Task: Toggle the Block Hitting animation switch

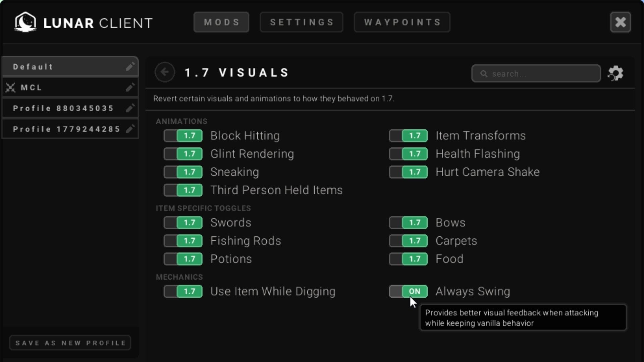Action: point(183,136)
